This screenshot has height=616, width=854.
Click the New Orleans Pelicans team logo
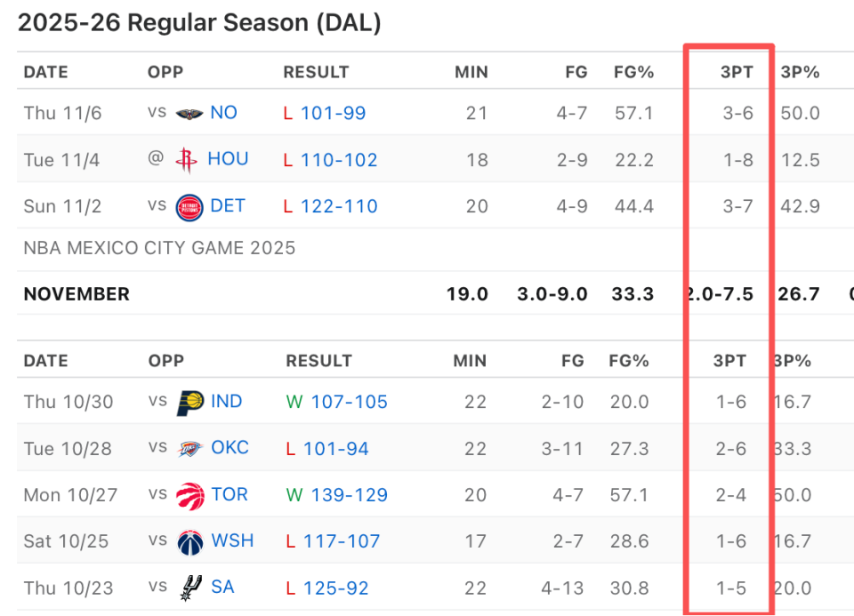click(189, 114)
